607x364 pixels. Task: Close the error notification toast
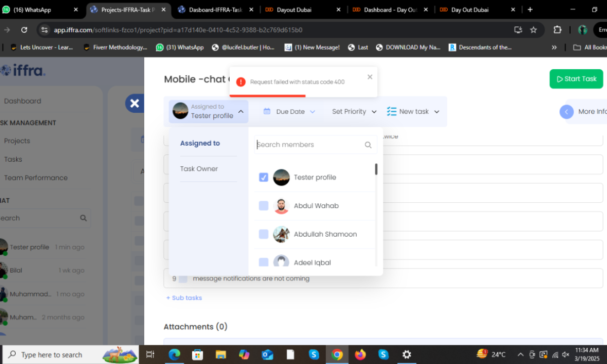coord(370,77)
